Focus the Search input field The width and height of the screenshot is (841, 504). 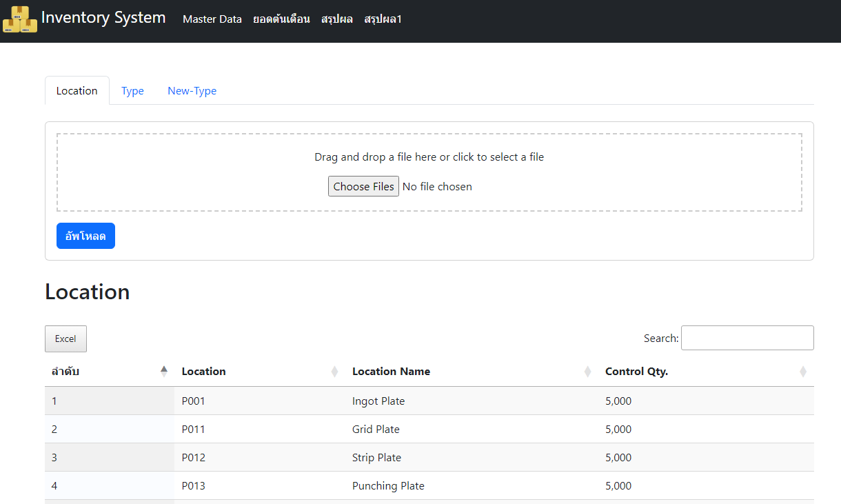point(747,338)
